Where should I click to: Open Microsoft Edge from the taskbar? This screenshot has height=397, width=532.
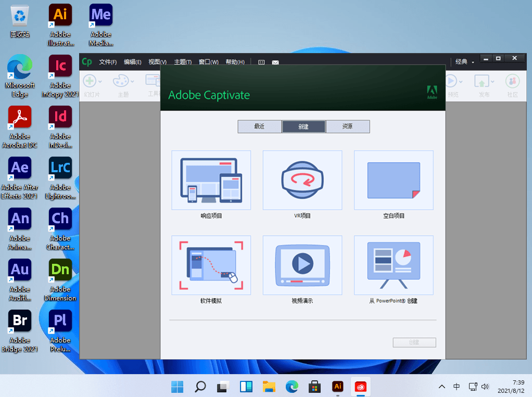(292, 387)
